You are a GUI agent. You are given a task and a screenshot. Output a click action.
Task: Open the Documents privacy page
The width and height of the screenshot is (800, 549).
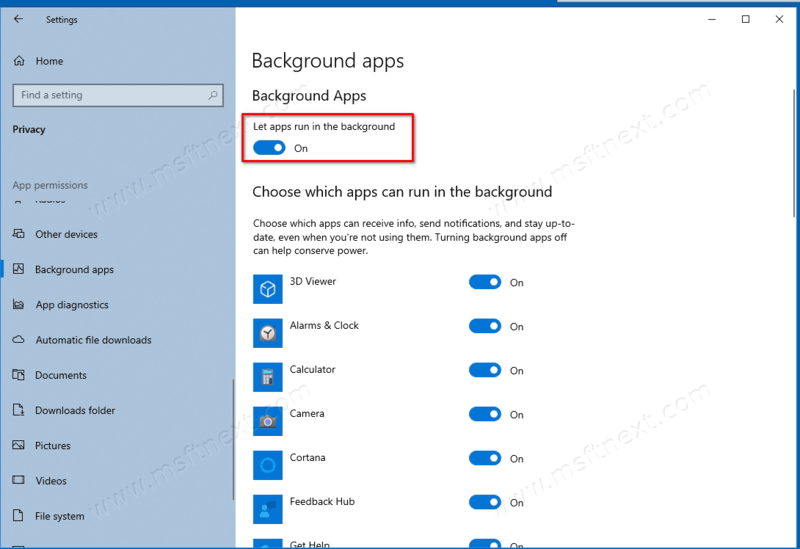(x=61, y=375)
